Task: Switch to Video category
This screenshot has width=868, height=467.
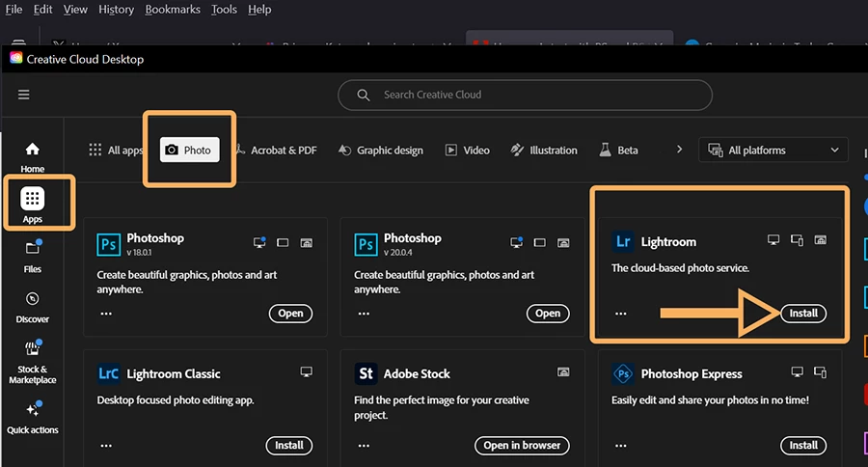Action: coord(468,151)
